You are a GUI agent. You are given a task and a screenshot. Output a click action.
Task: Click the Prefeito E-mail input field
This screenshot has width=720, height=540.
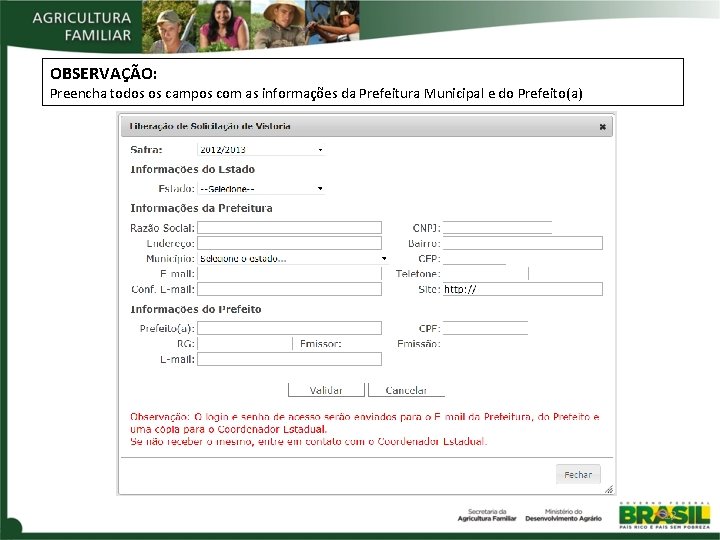click(289, 359)
